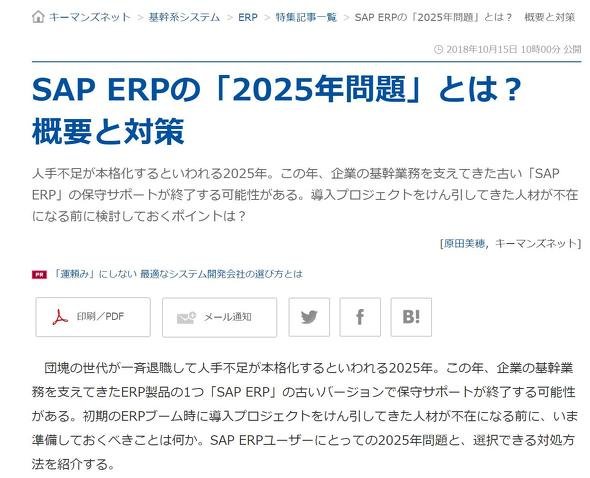Image resolution: width=590 pixels, height=478 pixels.
Task: Open author 原田美穂 link
Action: coord(464,243)
